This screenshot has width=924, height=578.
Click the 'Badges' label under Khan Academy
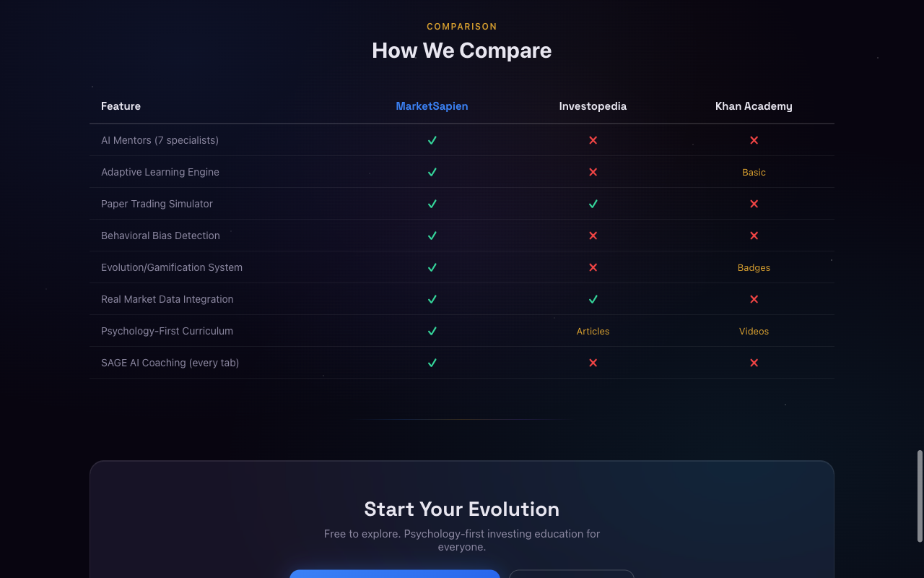tap(754, 267)
